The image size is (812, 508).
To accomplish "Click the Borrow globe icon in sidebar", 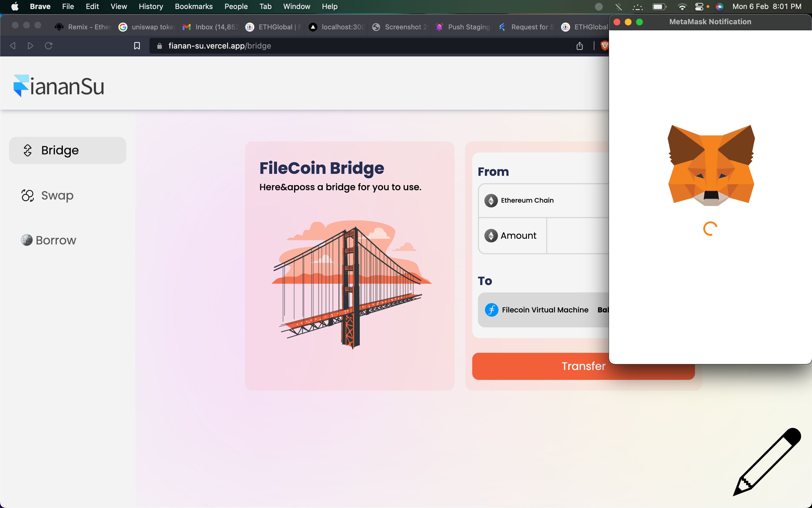I will 27,240.
